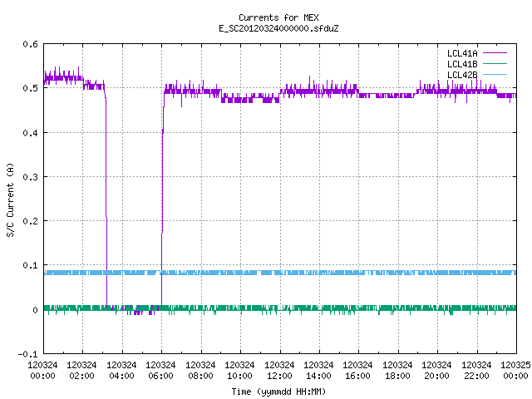The height and width of the screenshot is (399, 532).
Task: Click the 120325 00:00 x-axis tick label
Action: (x=515, y=371)
